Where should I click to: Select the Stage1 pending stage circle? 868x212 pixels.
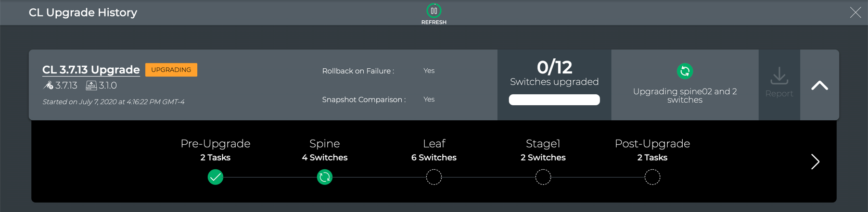click(543, 177)
